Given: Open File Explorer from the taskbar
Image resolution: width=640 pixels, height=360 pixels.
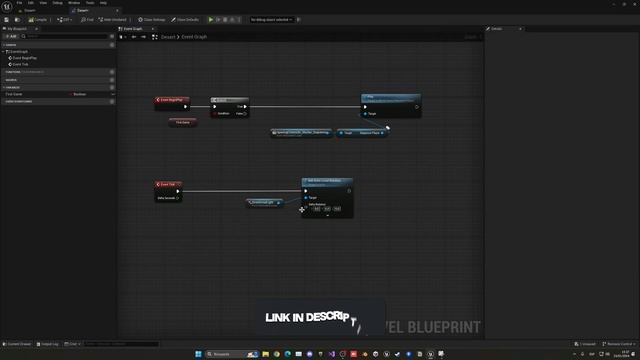Looking at the screenshot, I should pos(266,354).
